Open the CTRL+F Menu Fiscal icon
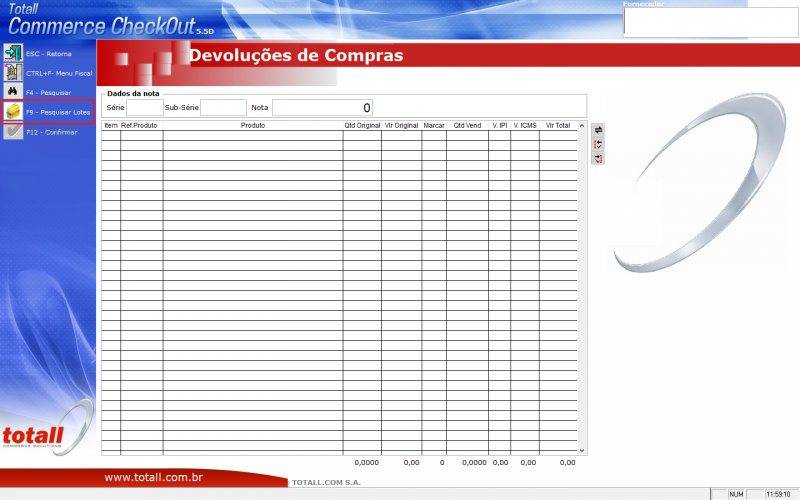Image resolution: width=800 pixels, height=500 pixels. click(x=13, y=72)
